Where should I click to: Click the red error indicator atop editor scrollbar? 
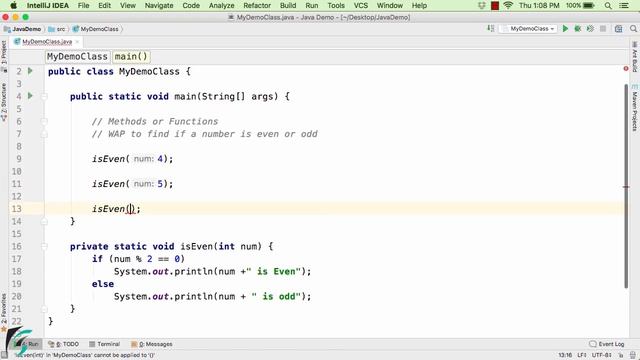tap(626, 69)
